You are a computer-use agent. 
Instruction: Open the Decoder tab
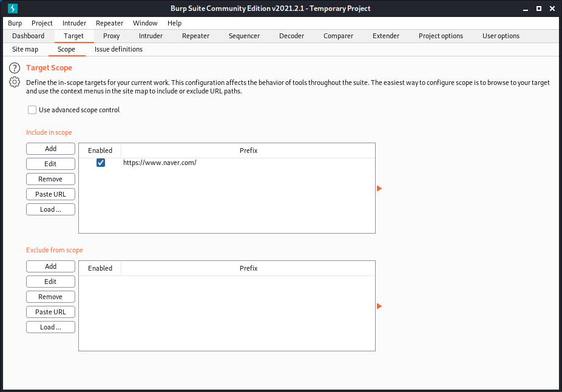[291, 36]
